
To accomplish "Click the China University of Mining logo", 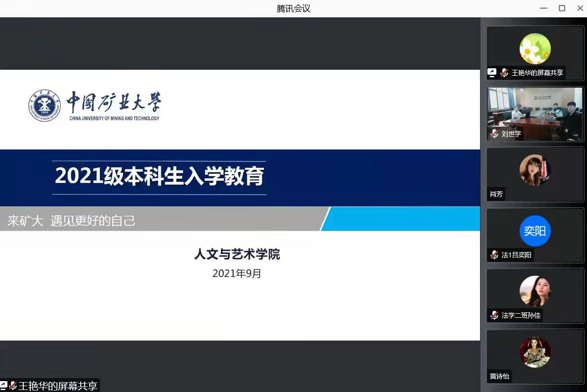I will [x=45, y=105].
